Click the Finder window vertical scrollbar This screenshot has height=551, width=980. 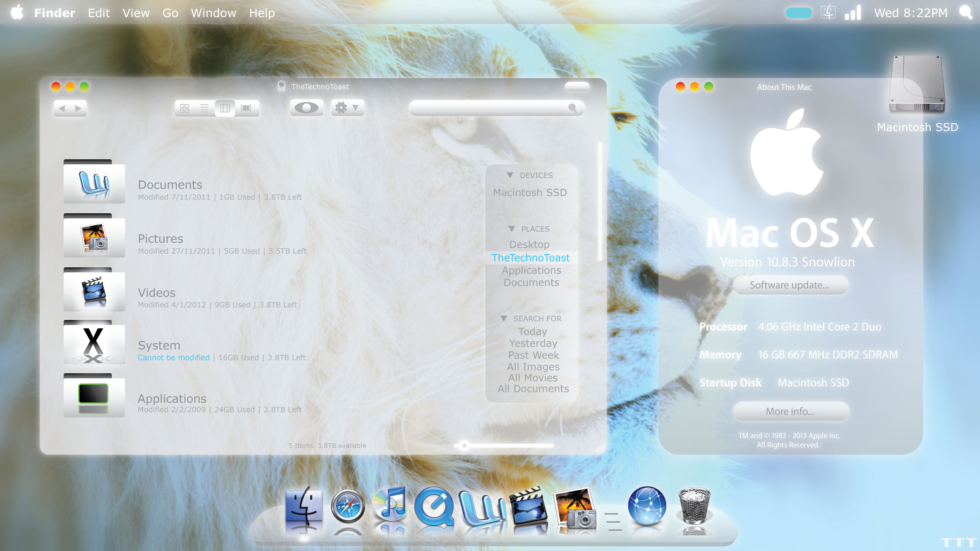(600, 202)
